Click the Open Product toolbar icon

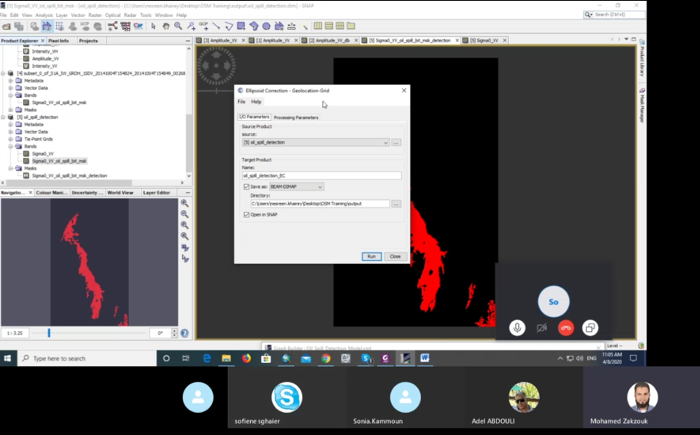(x=6, y=26)
